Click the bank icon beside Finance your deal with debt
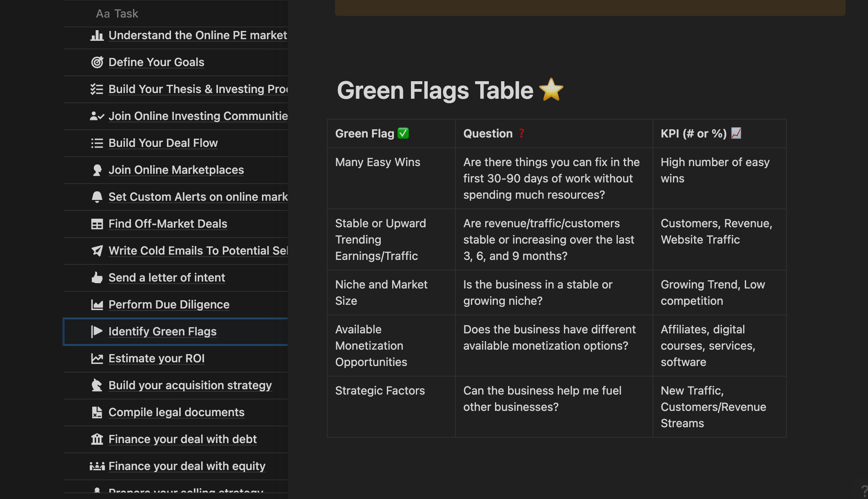 pyautogui.click(x=97, y=439)
